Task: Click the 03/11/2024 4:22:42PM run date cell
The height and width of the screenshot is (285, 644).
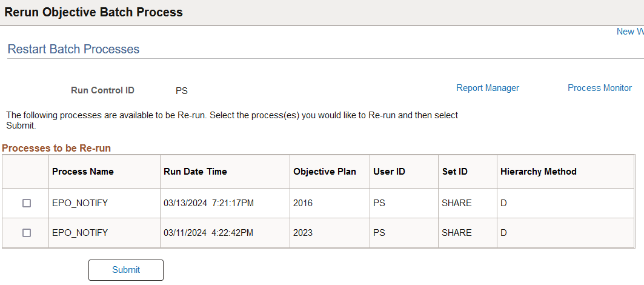Action: (x=208, y=233)
